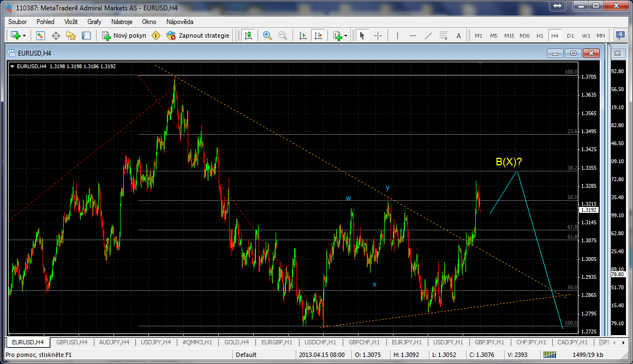The height and width of the screenshot is (364, 633).
Task: Expand the chart templates dropdown
Action: tap(345, 35)
